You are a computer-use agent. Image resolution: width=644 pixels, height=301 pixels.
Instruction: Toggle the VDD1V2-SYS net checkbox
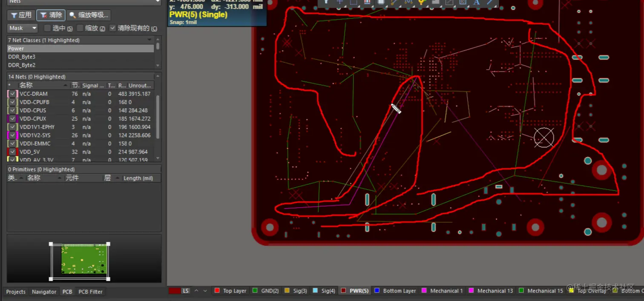point(13,135)
